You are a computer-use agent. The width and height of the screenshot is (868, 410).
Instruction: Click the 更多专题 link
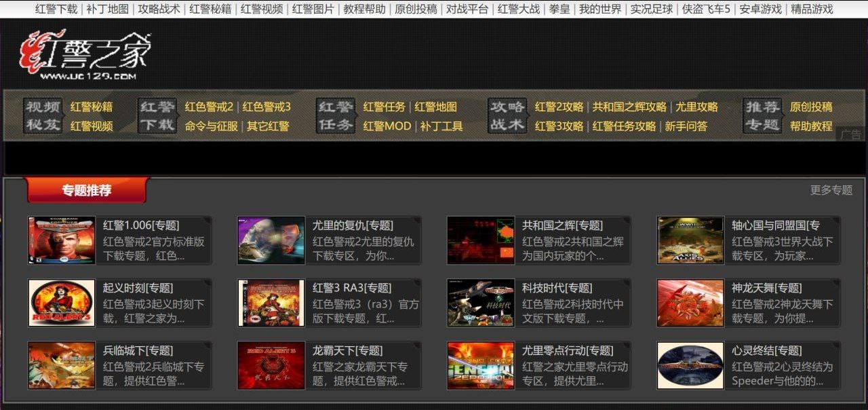831,190
